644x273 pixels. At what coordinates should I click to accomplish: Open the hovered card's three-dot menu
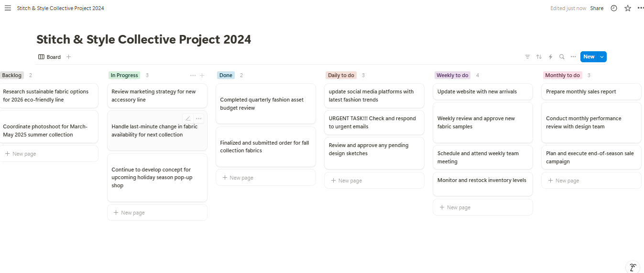pyautogui.click(x=199, y=118)
